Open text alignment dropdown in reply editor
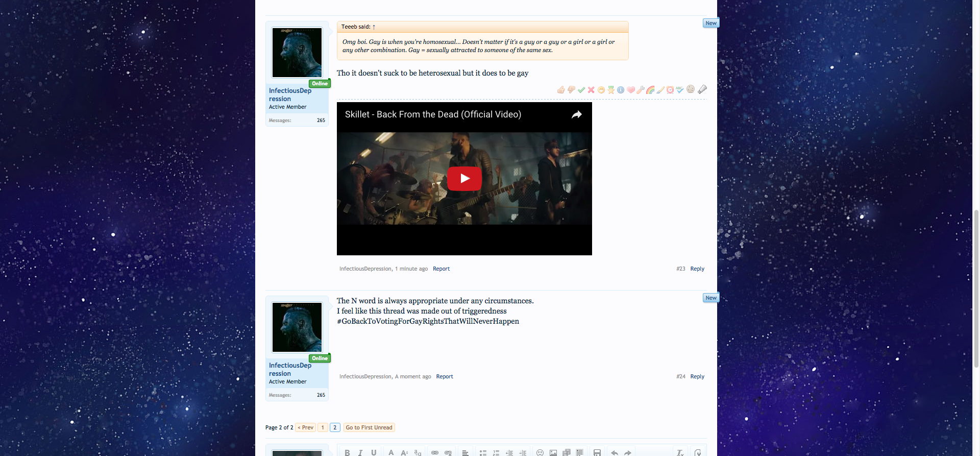The width and height of the screenshot is (980, 456). point(465,452)
